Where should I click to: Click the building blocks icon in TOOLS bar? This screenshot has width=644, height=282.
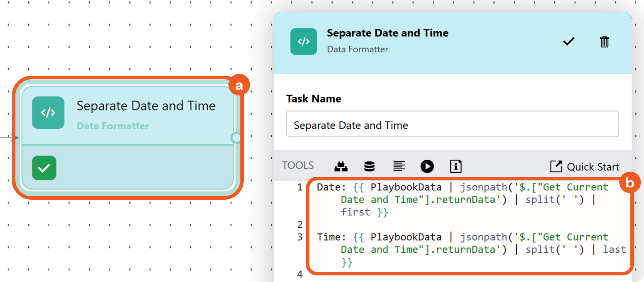pos(341,166)
